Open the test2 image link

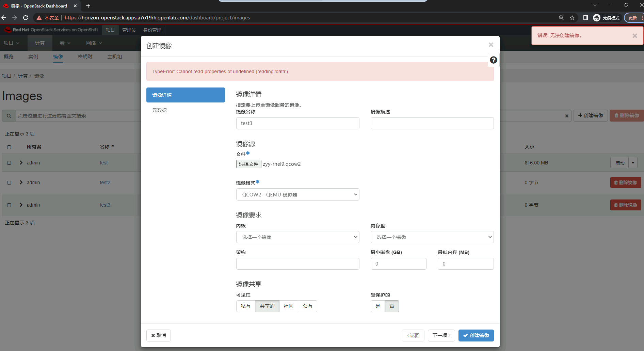pyautogui.click(x=105, y=182)
